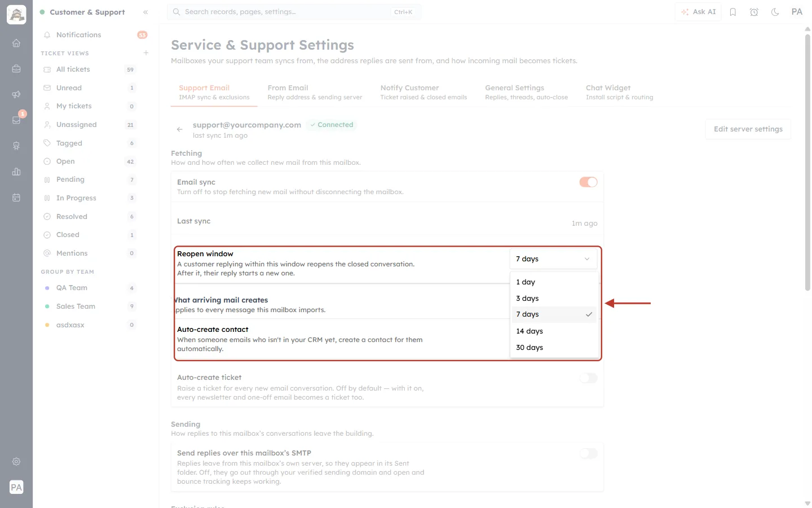The height and width of the screenshot is (508, 812).
Task: Switch to the From Email tab
Action: 315,93
